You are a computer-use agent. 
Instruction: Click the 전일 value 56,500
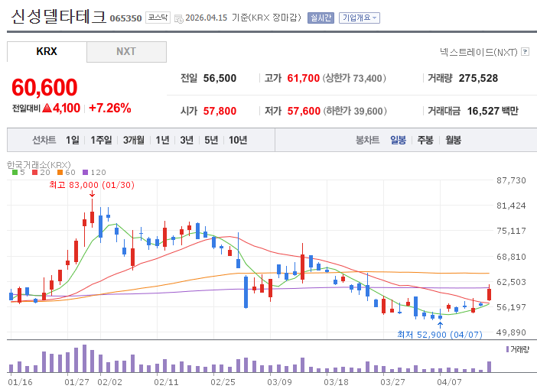click(x=220, y=79)
